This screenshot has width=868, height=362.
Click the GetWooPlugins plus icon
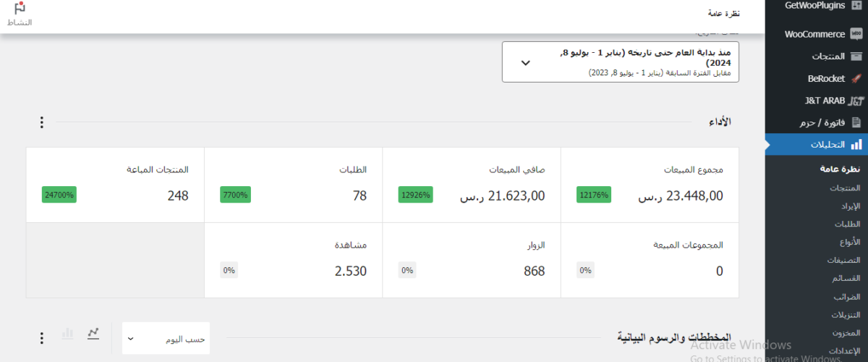point(856,6)
